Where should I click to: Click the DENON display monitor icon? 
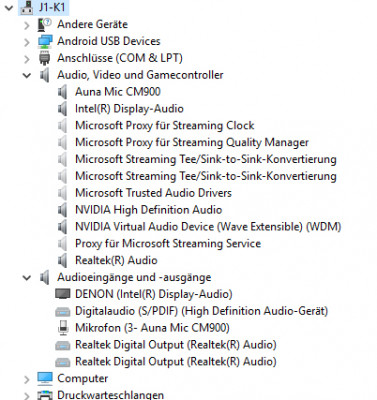(x=63, y=294)
